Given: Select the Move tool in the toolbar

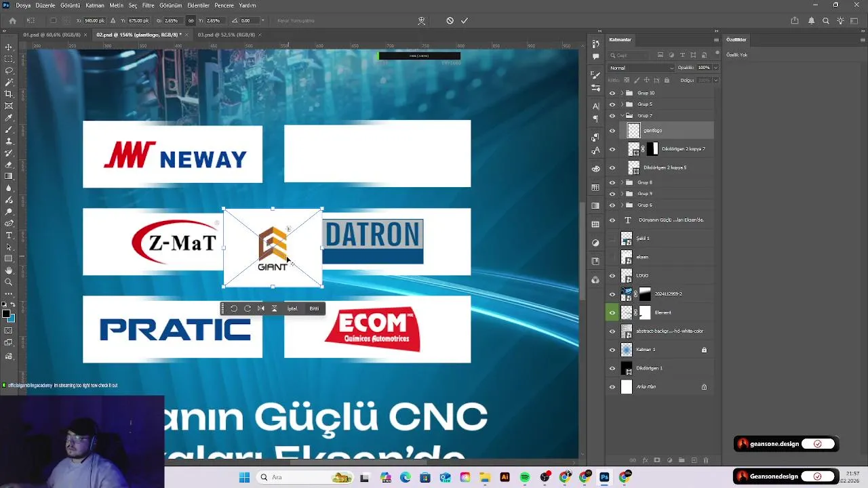Looking at the screenshot, I should (x=9, y=47).
